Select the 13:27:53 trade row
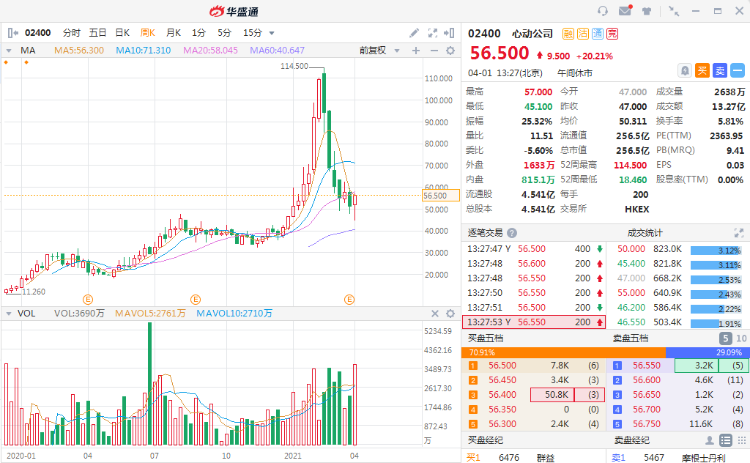Screen dimensions: 750x463 click(x=534, y=322)
